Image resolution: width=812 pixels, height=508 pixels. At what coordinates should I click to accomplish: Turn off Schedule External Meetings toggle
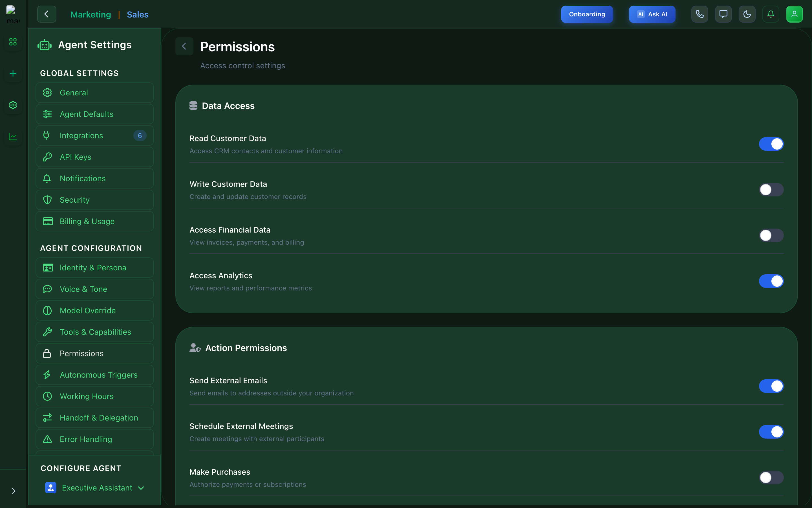[x=771, y=432]
